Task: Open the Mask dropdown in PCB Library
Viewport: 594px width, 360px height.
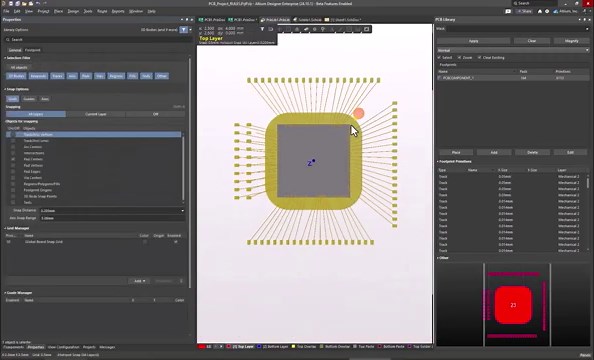Action: (587, 29)
